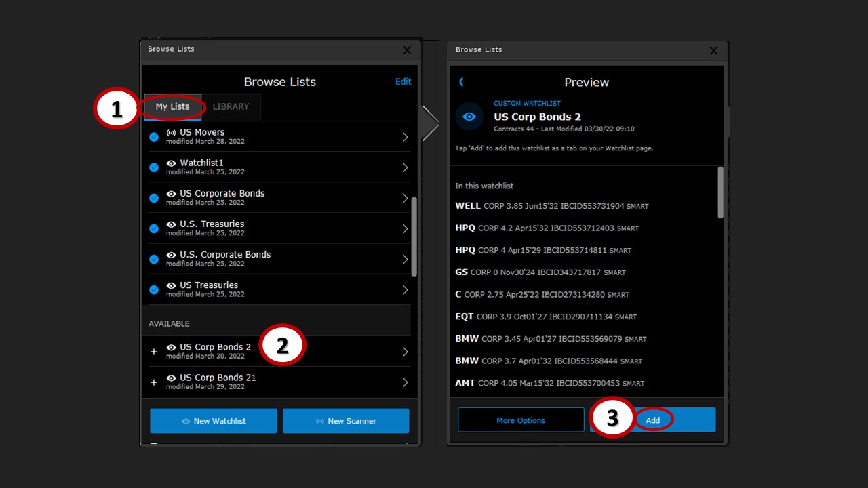Close the left Browse Lists window
The height and width of the screenshot is (488, 868).
pyautogui.click(x=407, y=49)
